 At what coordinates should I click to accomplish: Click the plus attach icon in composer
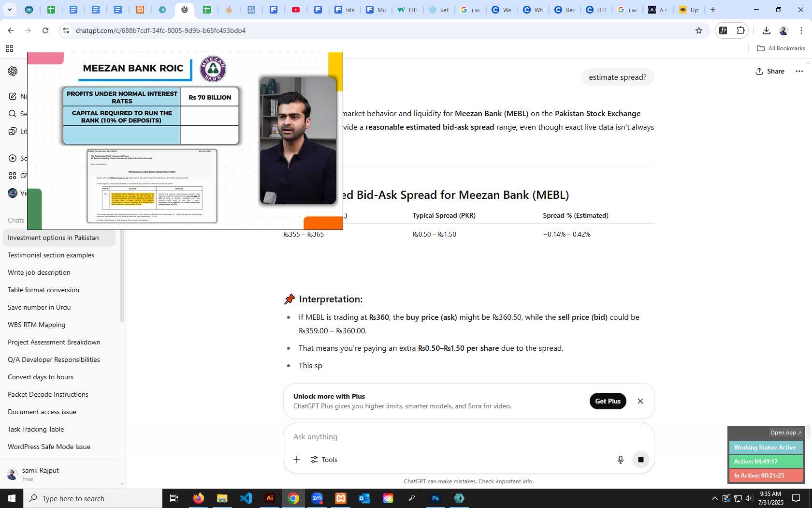(297, 460)
